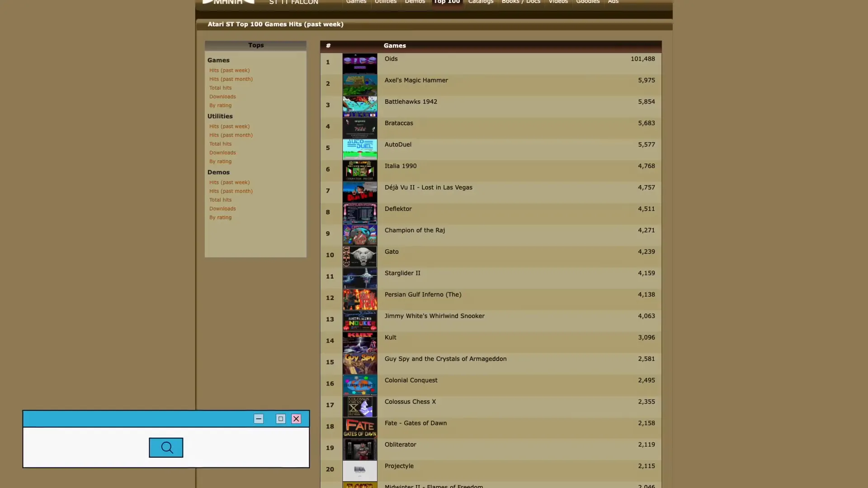Show Demos Downloads ranking

pos(222,209)
